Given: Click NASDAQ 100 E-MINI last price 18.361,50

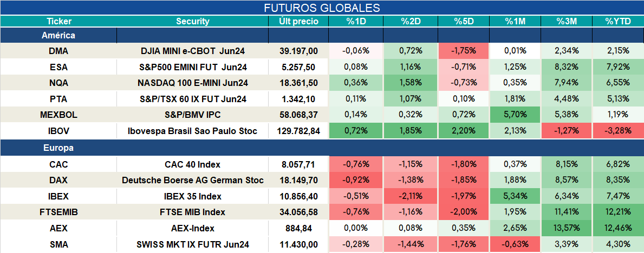Looking at the screenshot, I should point(298,83).
